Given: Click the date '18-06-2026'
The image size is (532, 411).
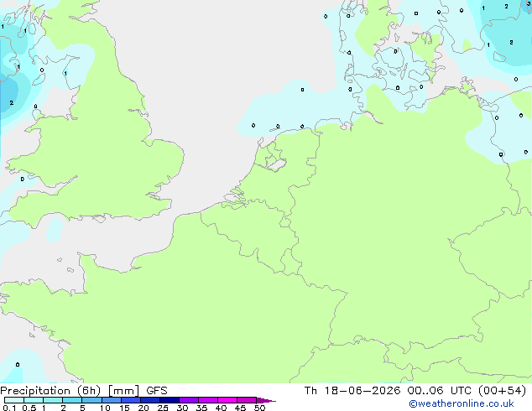Looking at the screenshot, I should pos(362,391).
